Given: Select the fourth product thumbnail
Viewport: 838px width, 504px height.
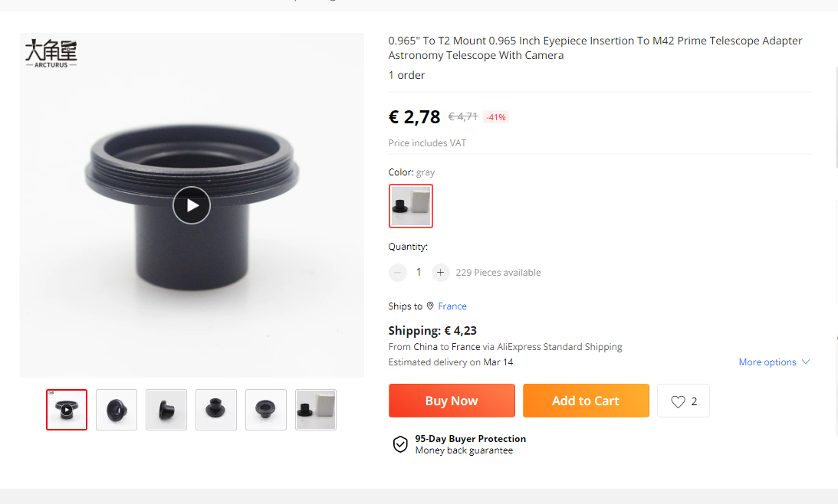Looking at the screenshot, I should pyautogui.click(x=216, y=410).
